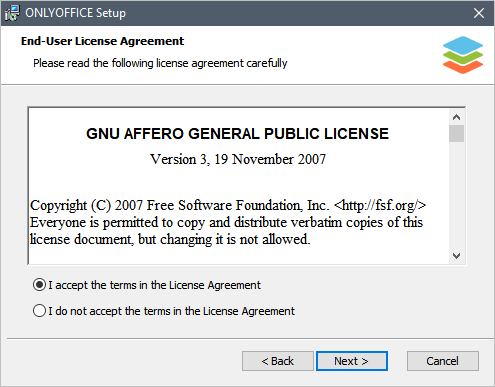Click the GNU AFFERO GENERAL PUBLIC LICENSE heading

pyautogui.click(x=237, y=134)
